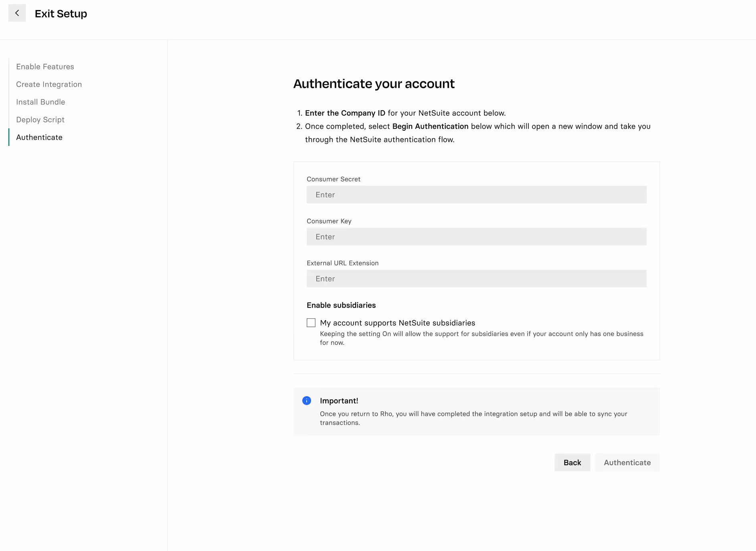Click the back arrow icon beside Exit Setup

(17, 13)
